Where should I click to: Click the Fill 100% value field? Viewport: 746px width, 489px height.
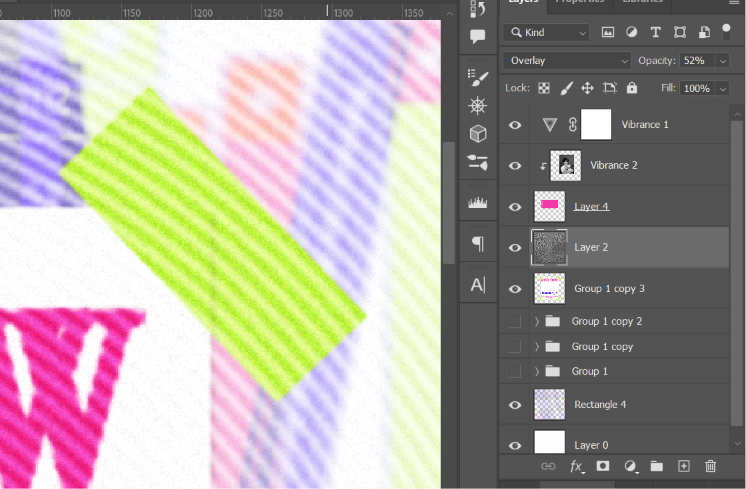(698, 88)
